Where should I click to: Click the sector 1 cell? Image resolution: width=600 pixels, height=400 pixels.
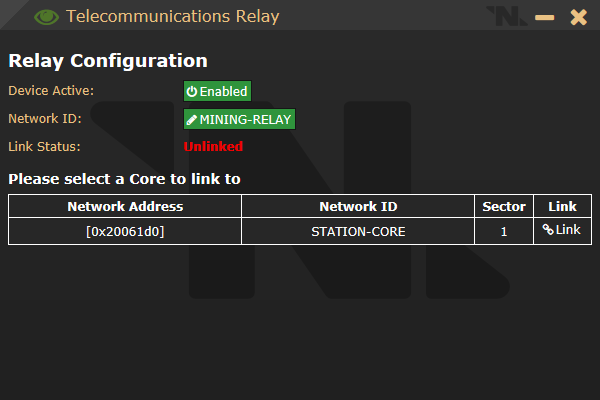tap(504, 231)
